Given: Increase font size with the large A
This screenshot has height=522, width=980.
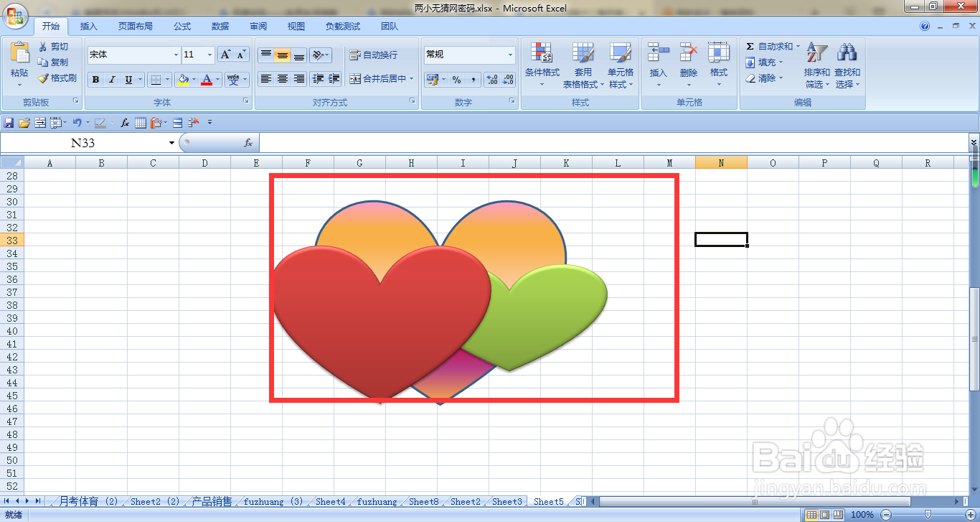Looking at the screenshot, I should (225, 55).
